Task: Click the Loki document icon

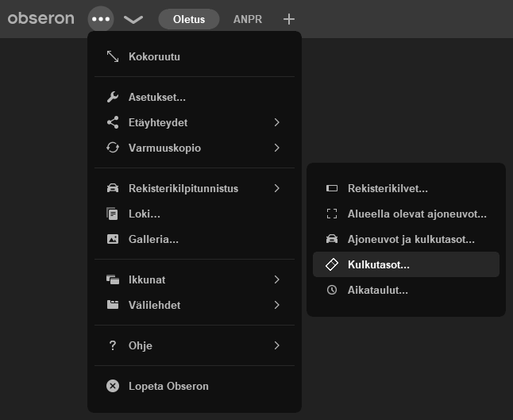Action: click(113, 214)
